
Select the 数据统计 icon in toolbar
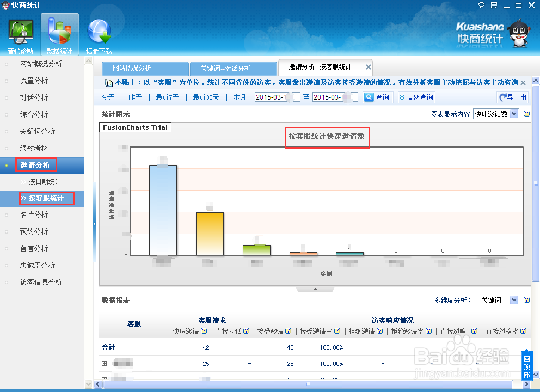click(x=59, y=33)
